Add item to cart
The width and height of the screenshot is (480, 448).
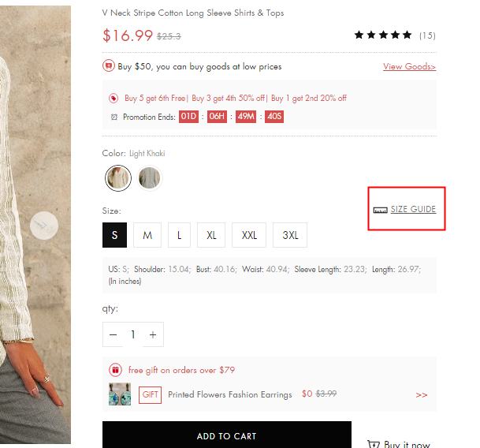click(227, 435)
